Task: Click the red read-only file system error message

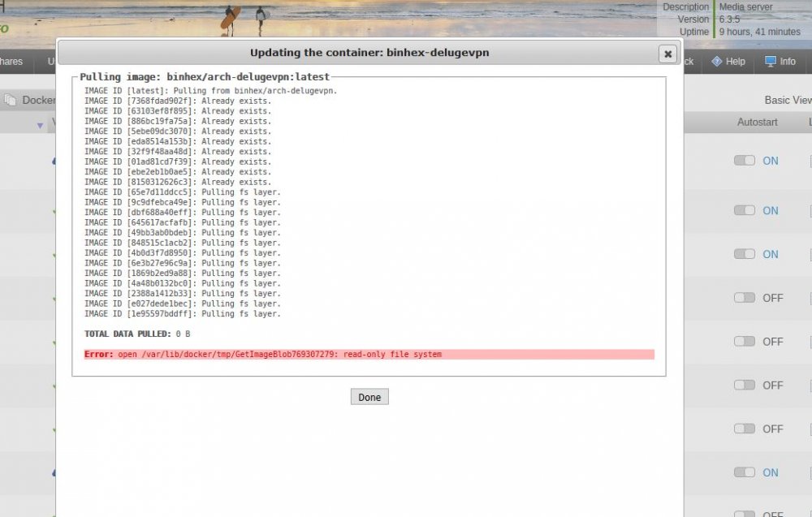Action: click(369, 355)
